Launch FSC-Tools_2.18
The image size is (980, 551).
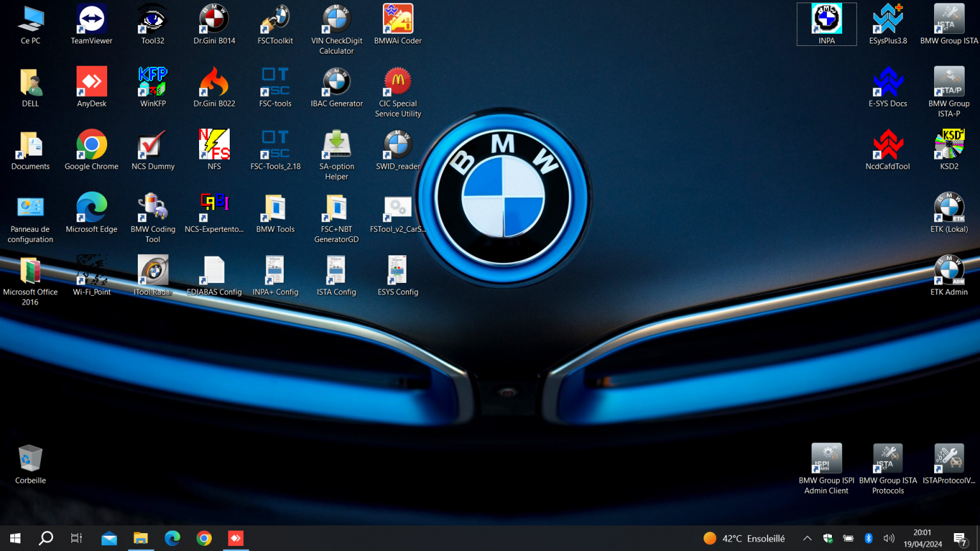(x=275, y=149)
